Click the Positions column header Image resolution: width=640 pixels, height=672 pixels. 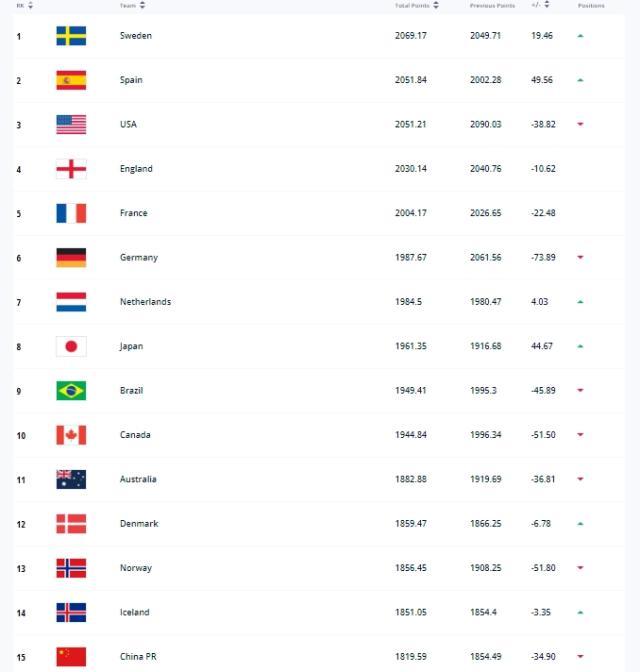pyautogui.click(x=591, y=5)
